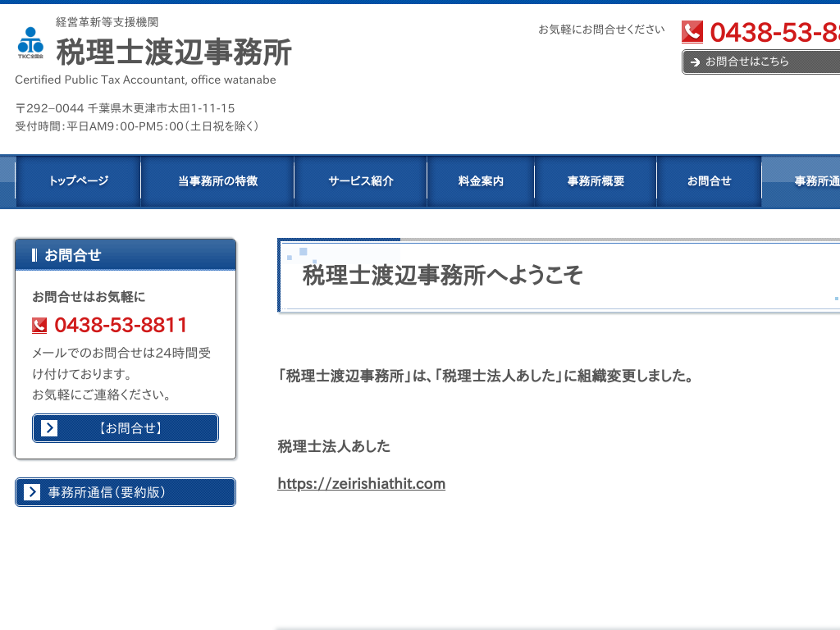Click the sidebar number 0438-53-8811

(x=121, y=325)
